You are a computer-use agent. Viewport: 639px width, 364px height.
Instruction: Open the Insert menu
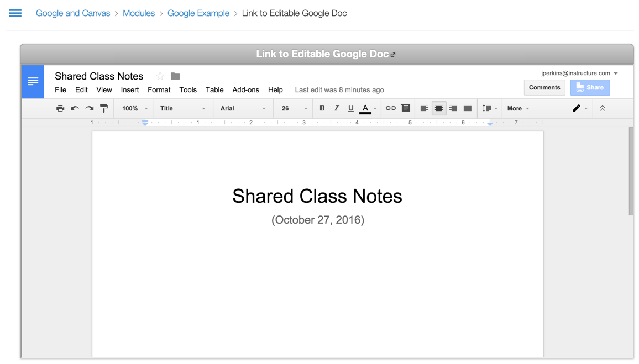pyautogui.click(x=129, y=90)
